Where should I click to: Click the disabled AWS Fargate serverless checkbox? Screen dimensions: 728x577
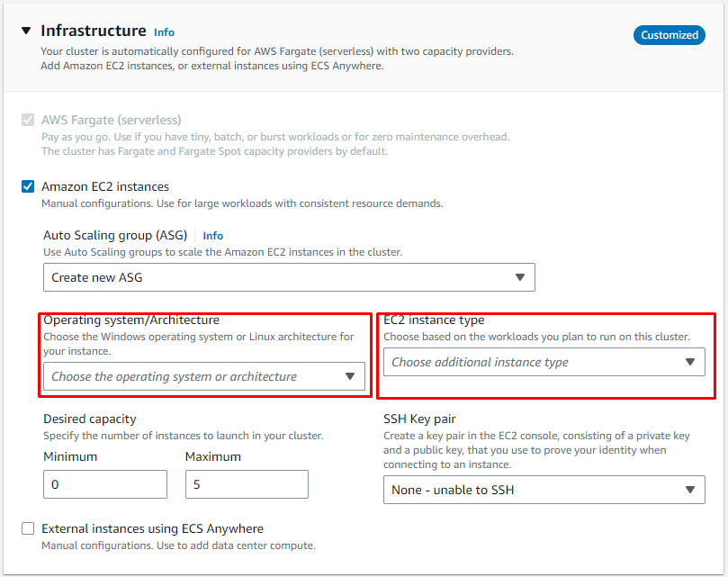pos(27,120)
